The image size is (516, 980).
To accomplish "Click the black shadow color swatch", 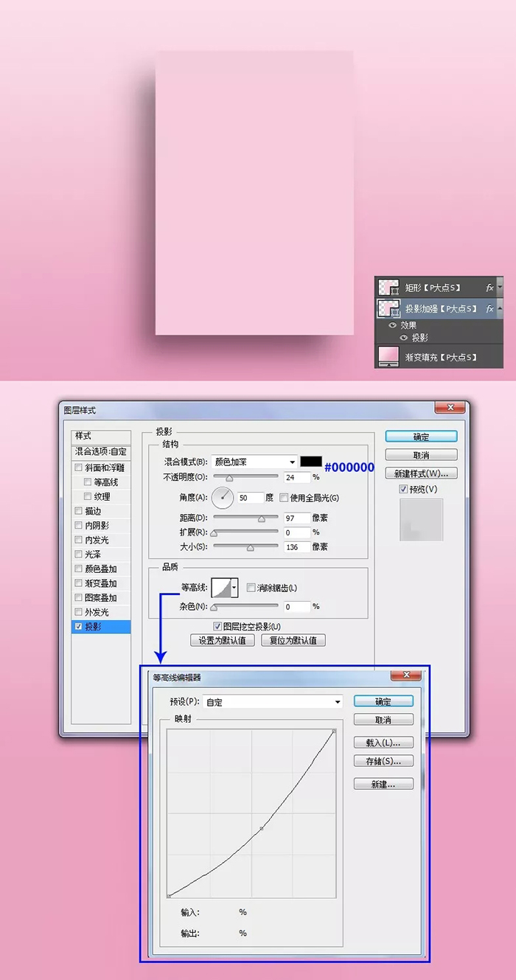I will [310, 462].
